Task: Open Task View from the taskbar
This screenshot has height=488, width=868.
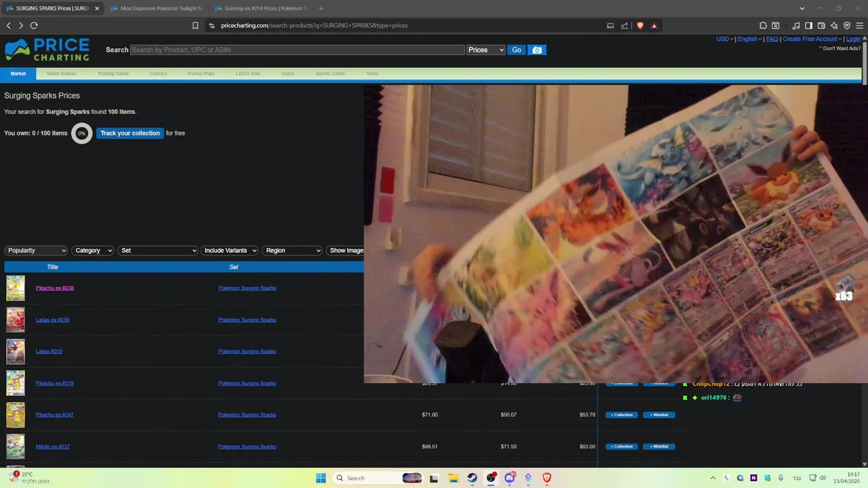Action: (x=434, y=478)
